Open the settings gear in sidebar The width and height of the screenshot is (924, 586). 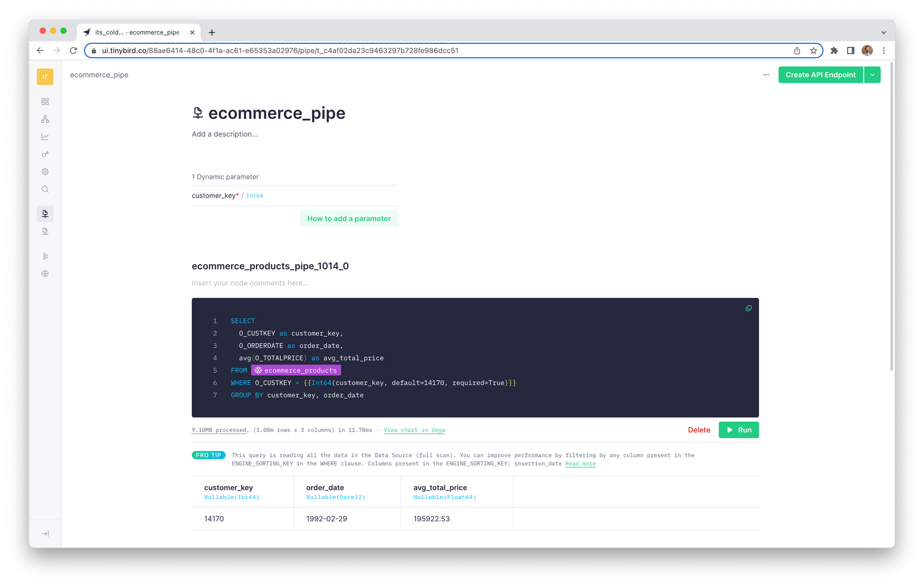(45, 172)
